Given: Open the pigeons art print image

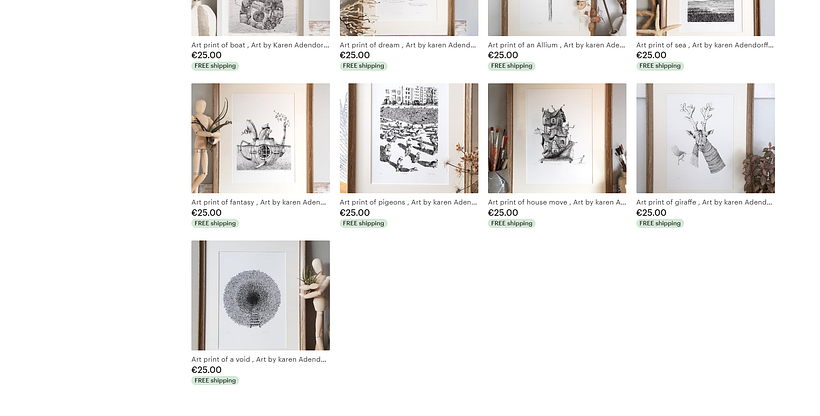Looking at the screenshot, I should 409,138.
